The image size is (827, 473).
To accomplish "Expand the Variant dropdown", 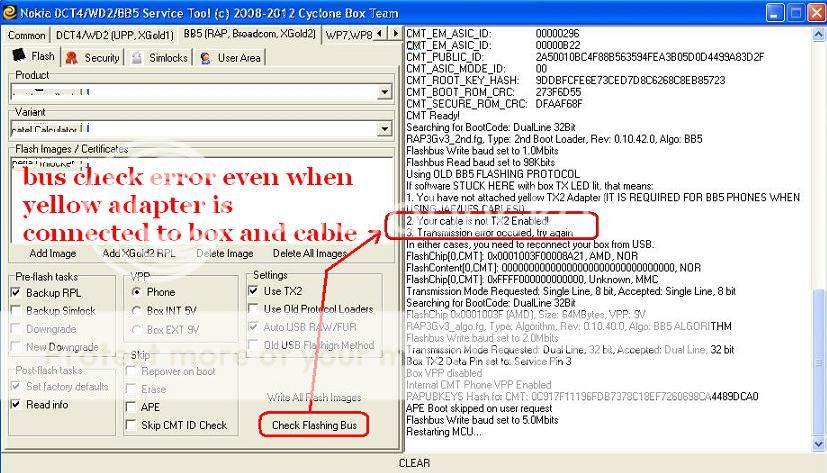I will (384, 129).
